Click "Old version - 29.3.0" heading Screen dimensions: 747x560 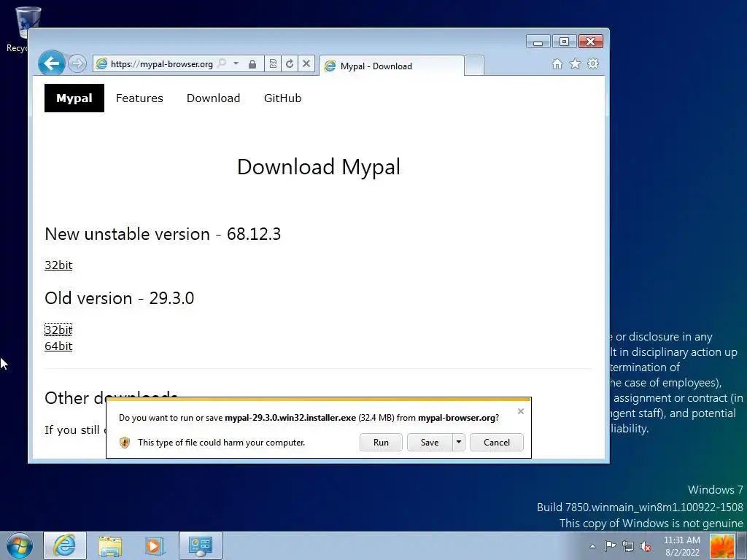click(x=120, y=298)
